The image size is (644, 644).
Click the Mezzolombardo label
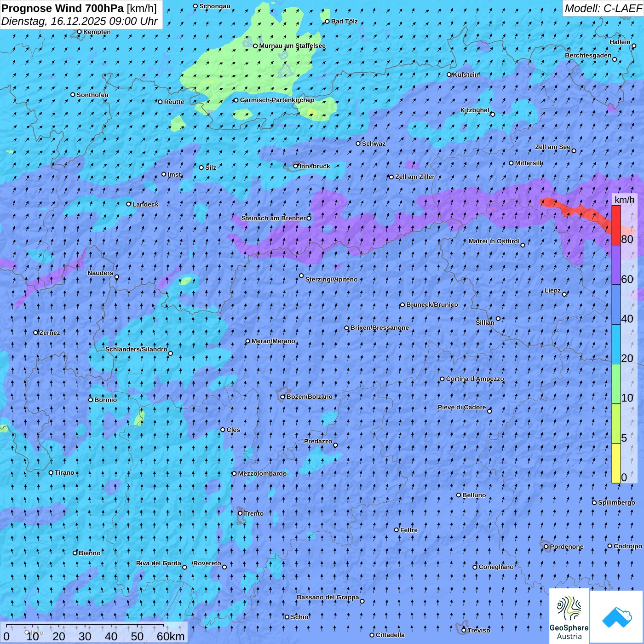(262, 474)
